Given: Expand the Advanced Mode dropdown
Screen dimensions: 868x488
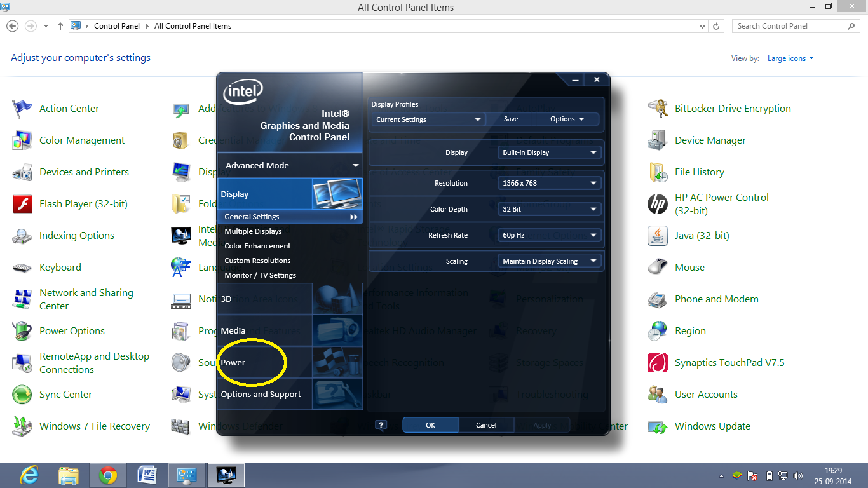Looking at the screenshot, I should pyautogui.click(x=290, y=165).
